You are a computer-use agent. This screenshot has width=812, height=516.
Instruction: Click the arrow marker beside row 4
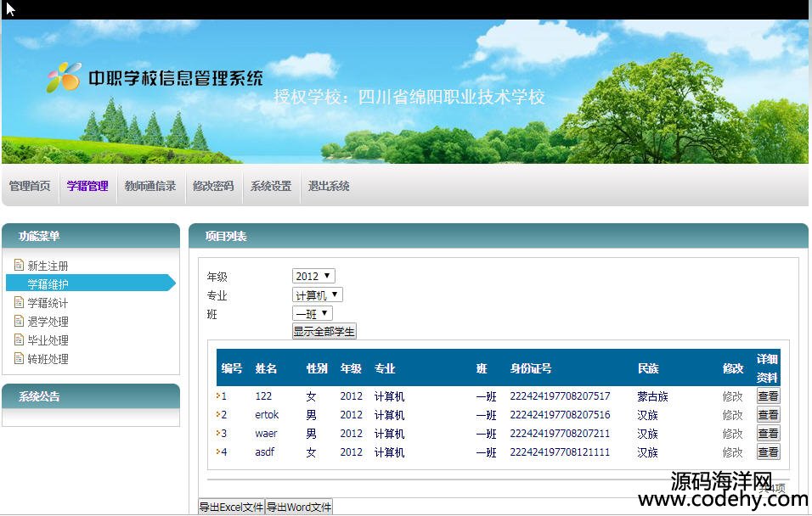[x=217, y=451]
